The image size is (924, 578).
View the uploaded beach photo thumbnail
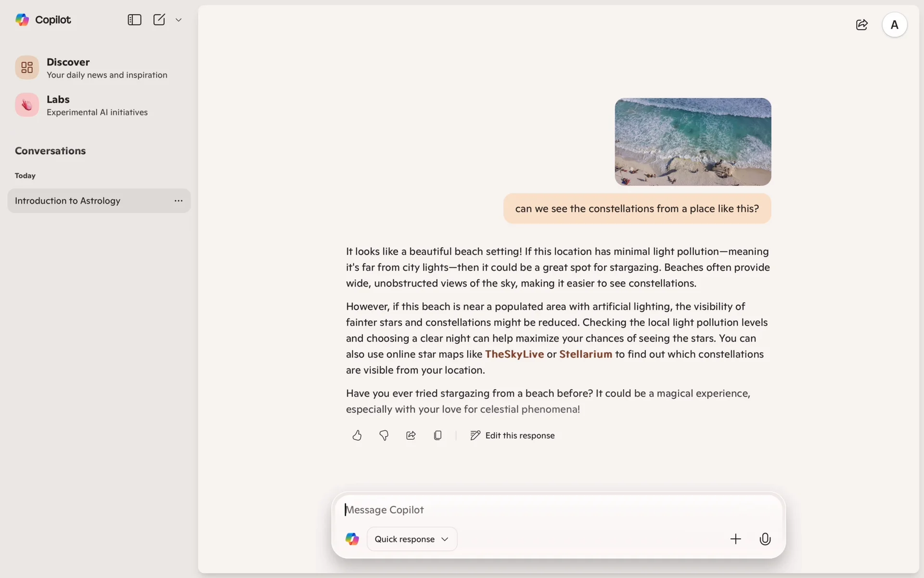point(693,142)
